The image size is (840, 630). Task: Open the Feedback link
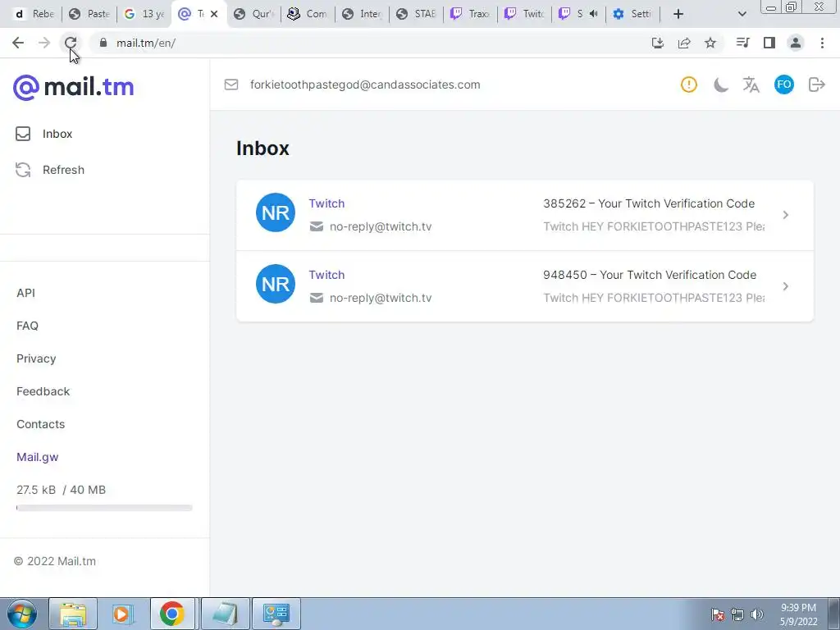click(x=43, y=391)
